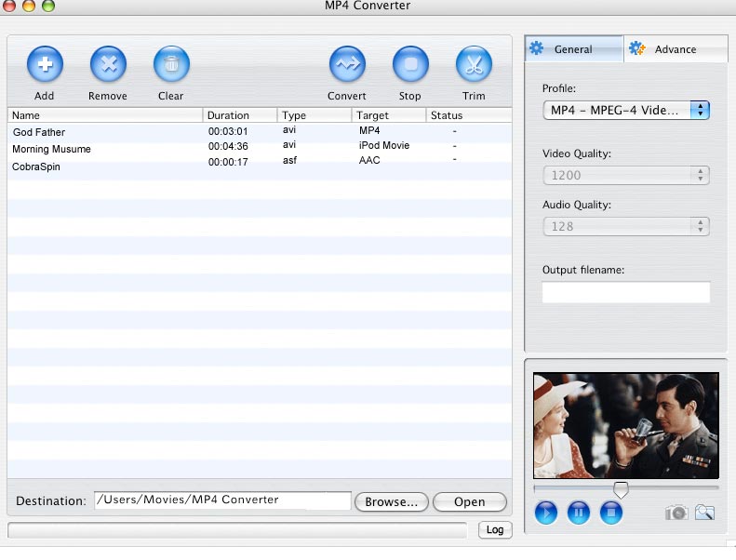Click the Output filename text field
Screen dimensions: 736x560
625,292
